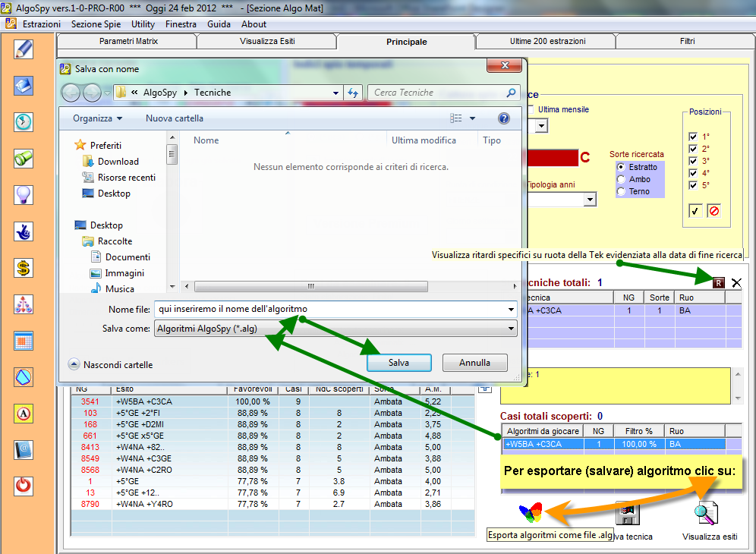This screenshot has height=554, width=756.
Task: Click the refresh arrows in dialog address bar
Action: pos(353,93)
